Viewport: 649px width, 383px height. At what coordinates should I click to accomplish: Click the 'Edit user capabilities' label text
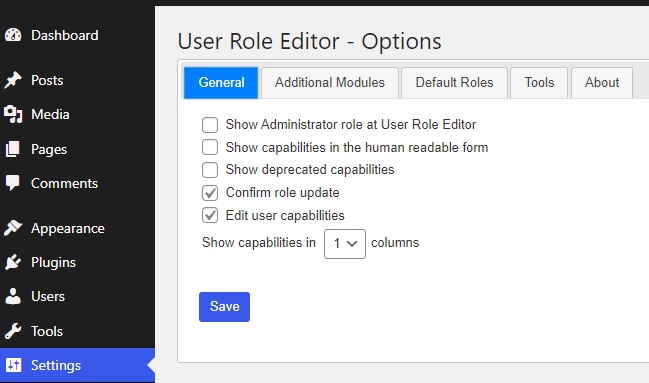click(285, 216)
